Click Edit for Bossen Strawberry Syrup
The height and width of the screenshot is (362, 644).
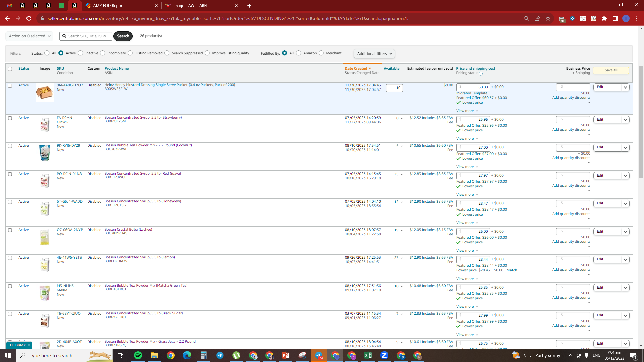607,120
